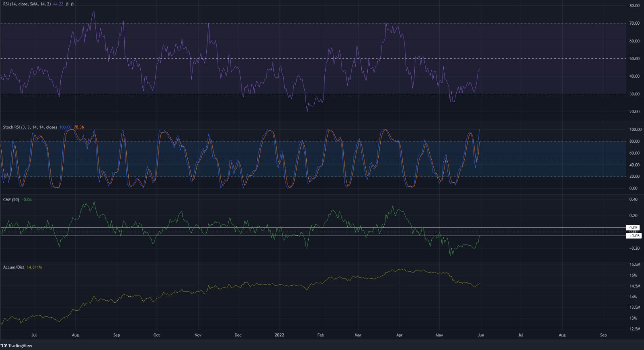
Task: Click the RSI value 44.22
Action: pos(59,4)
